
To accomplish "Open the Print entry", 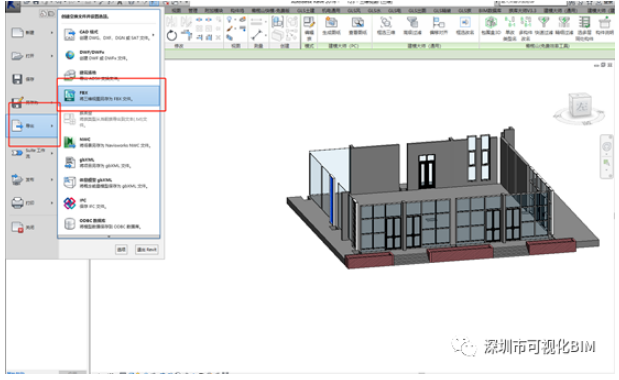I will [x=32, y=203].
